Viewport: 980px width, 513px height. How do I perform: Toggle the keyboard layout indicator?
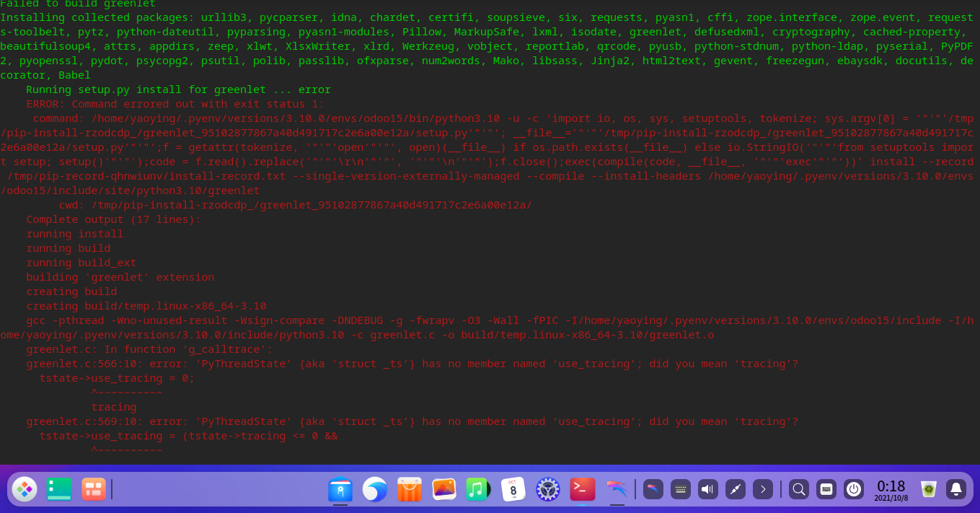click(680, 489)
